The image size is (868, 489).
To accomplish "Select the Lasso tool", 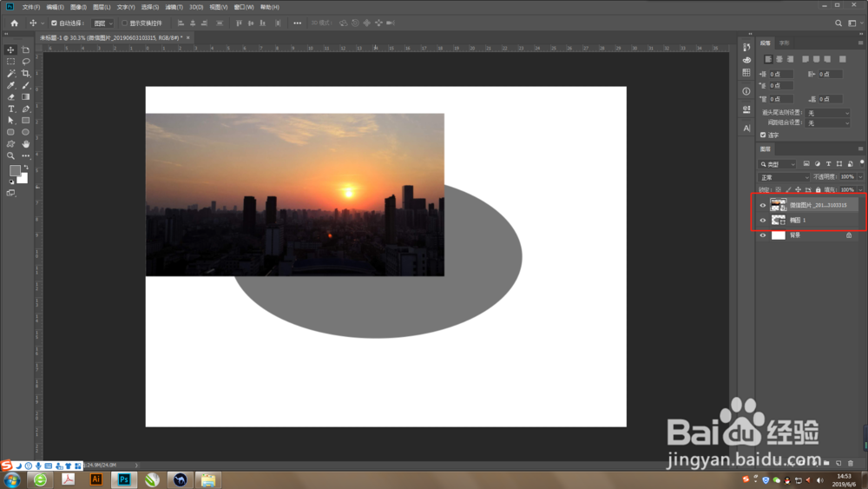I will [25, 62].
